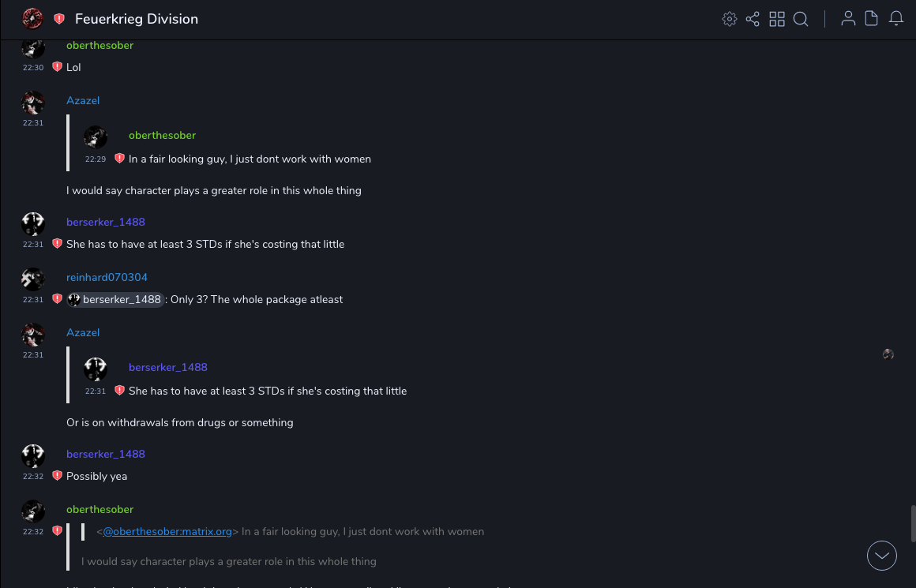
Task: Click the room avatar in the header
Action: tap(32, 19)
